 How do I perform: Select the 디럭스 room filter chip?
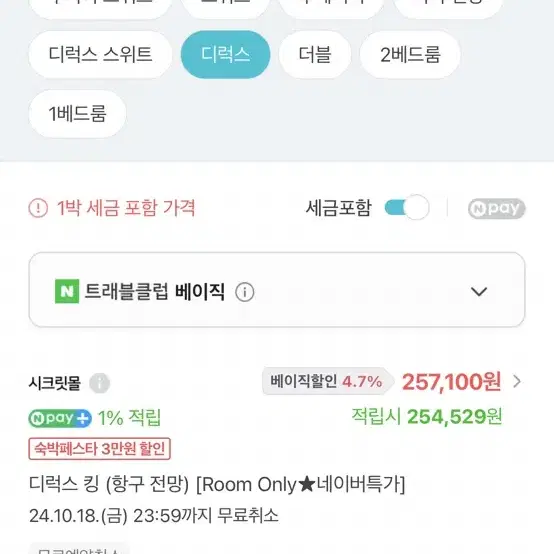[x=225, y=54]
